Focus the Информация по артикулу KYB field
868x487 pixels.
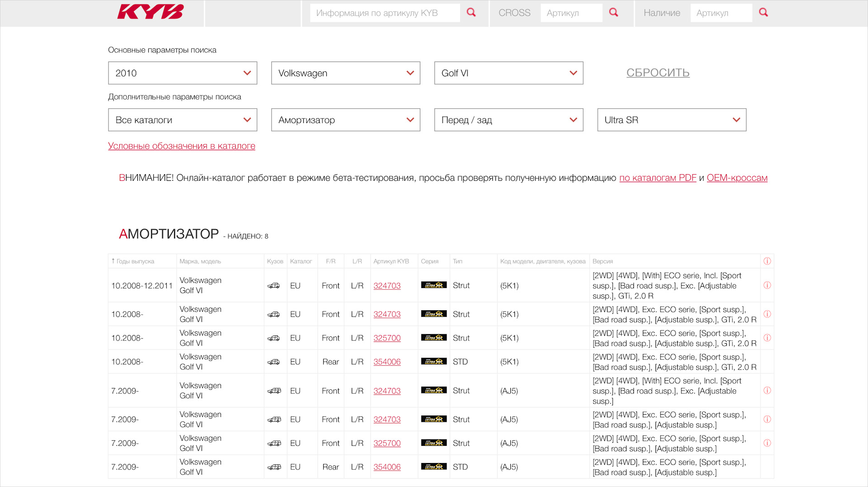[x=385, y=13]
